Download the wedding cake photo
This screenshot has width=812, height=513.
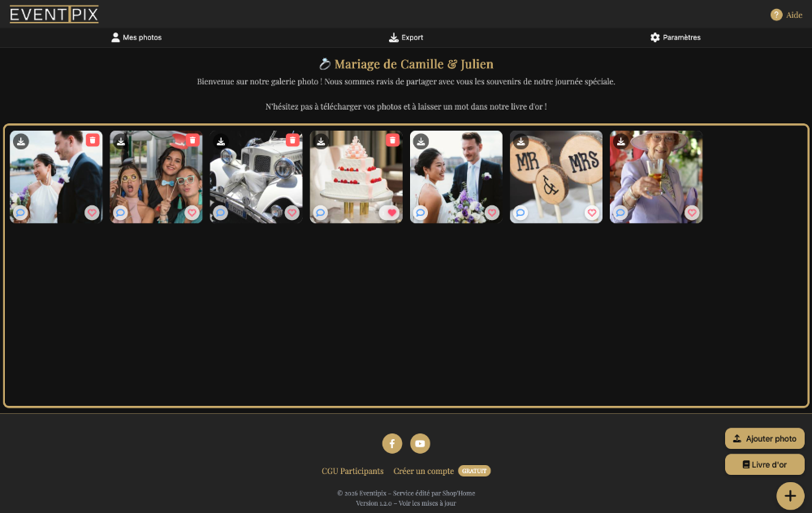click(x=321, y=141)
